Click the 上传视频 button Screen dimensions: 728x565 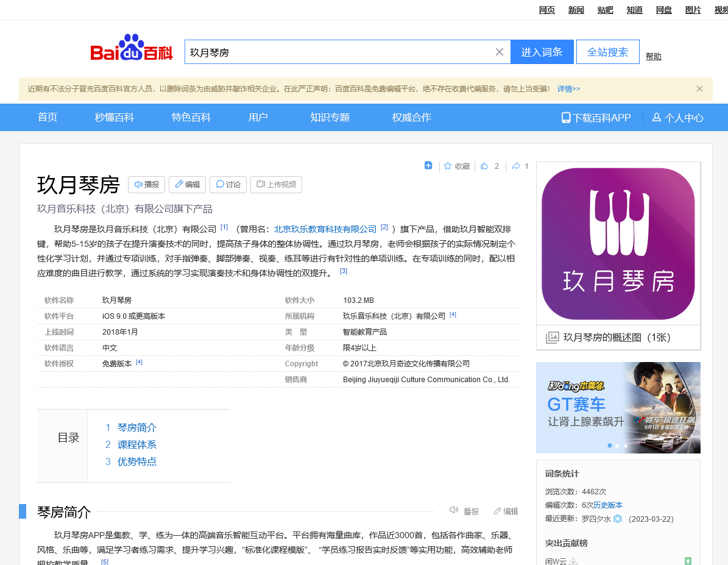pyautogui.click(x=276, y=185)
